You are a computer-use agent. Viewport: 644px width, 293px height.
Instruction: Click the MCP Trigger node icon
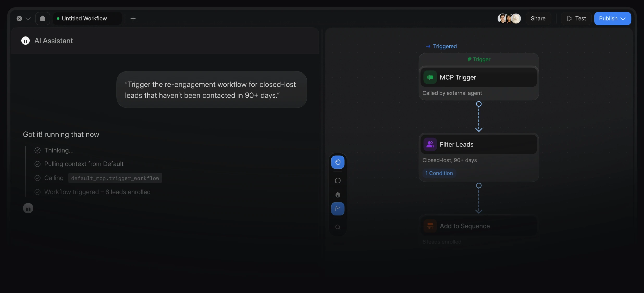tap(430, 77)
